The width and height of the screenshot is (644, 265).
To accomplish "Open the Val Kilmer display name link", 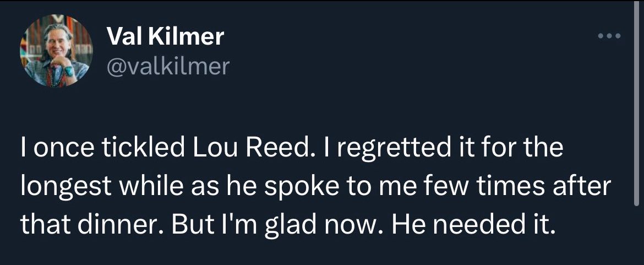I will tap(165, 37).
